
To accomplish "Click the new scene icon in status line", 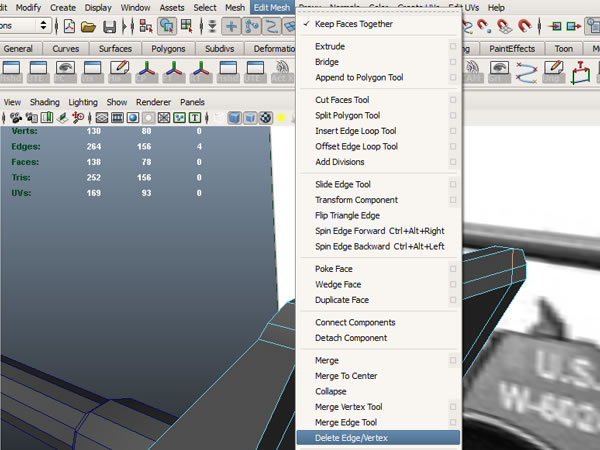I will tap(70, 26).
